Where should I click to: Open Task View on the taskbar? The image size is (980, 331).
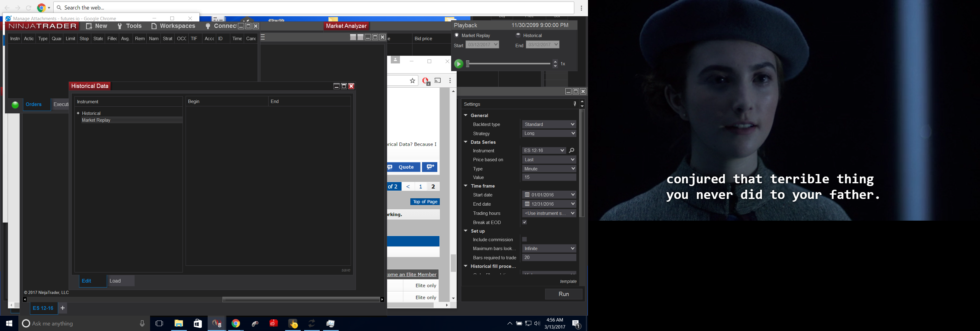(159, 323)
